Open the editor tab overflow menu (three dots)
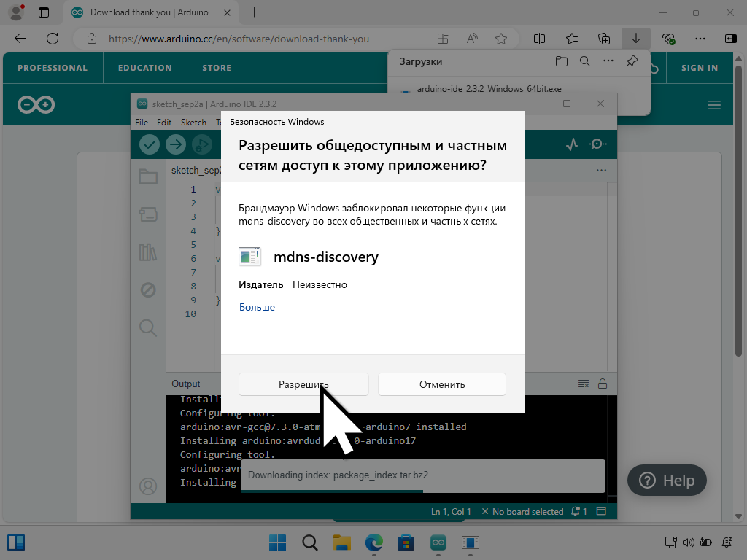The image size is (747, 560). [x=601, y=171]
